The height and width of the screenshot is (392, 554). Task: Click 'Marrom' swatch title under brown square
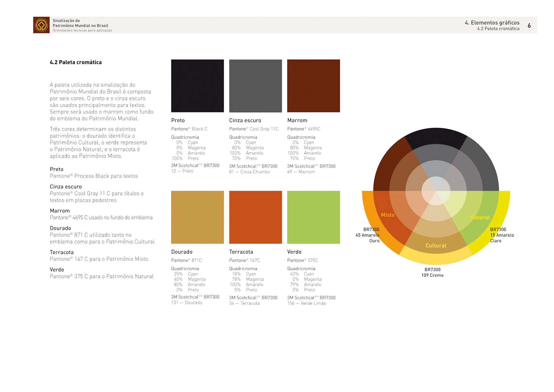tap(297, 120)
